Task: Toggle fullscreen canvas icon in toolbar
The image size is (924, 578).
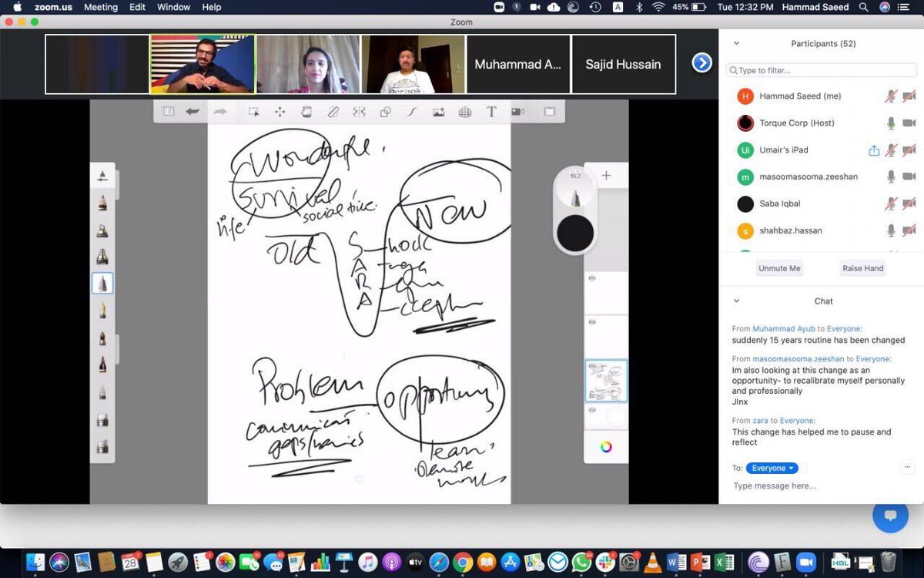Action: [x=549, y=112]
